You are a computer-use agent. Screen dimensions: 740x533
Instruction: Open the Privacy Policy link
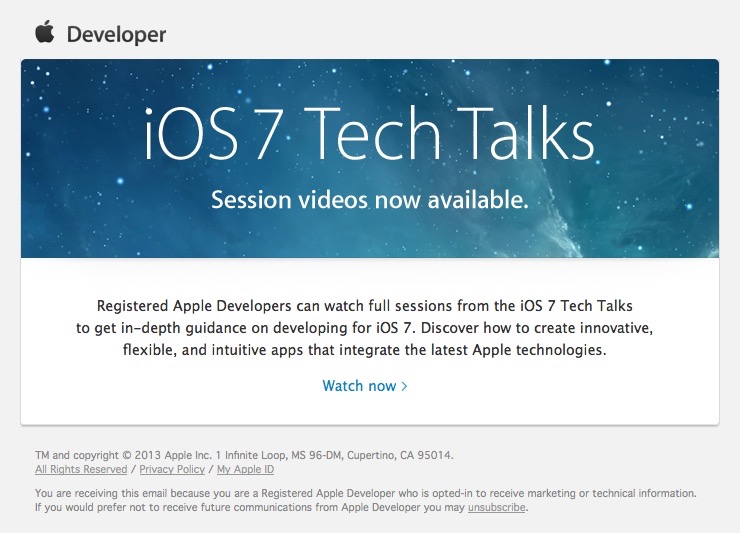(172, 469)
